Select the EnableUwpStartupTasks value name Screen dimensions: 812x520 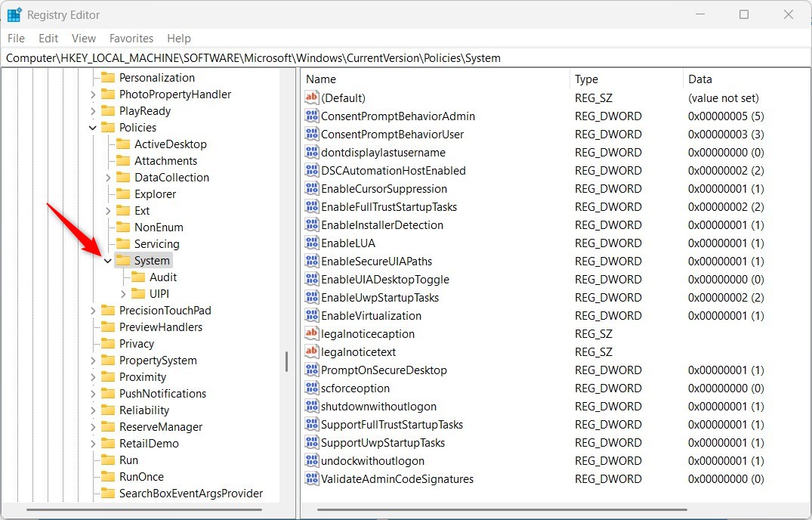[x=380, y=297]
